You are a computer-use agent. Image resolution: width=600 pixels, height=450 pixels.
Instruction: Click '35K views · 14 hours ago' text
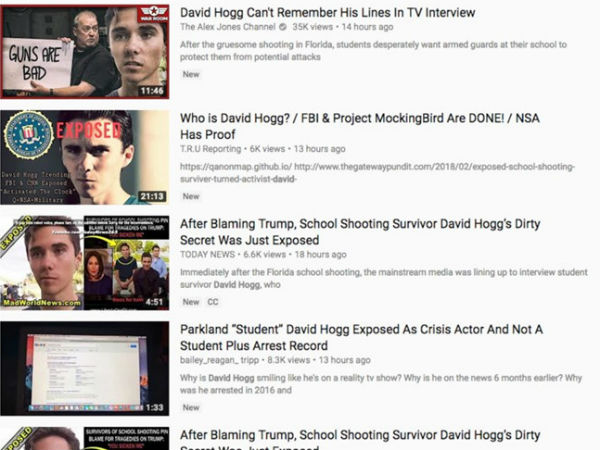coord(343,27)
